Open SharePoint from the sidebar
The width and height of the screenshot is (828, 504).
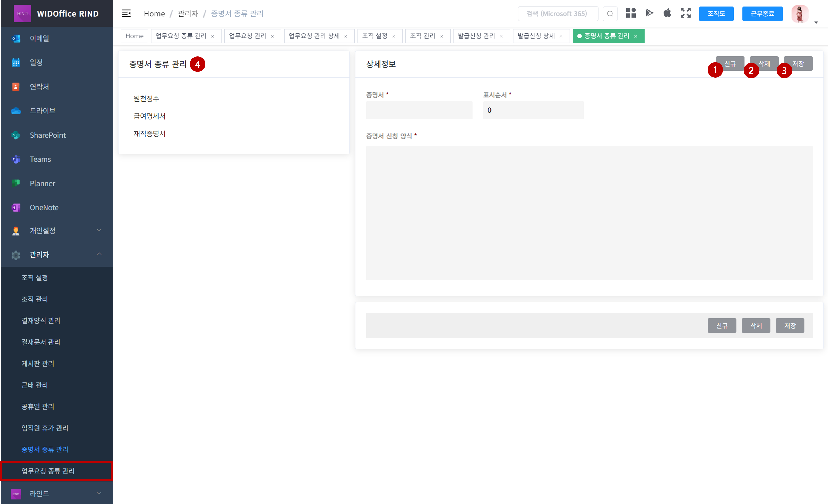pos(48,135)
